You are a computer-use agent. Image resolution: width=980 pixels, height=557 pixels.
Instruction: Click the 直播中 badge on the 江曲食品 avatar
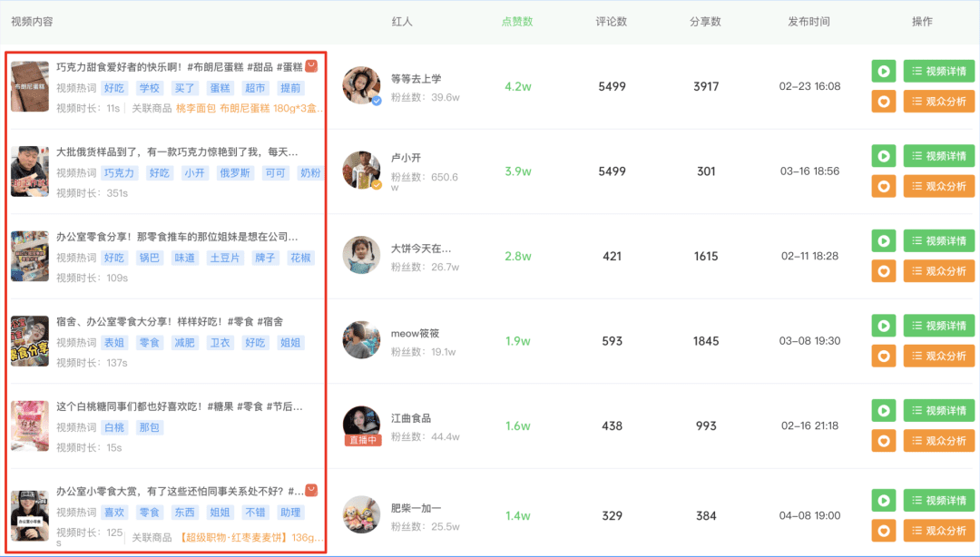click(362, 440)
